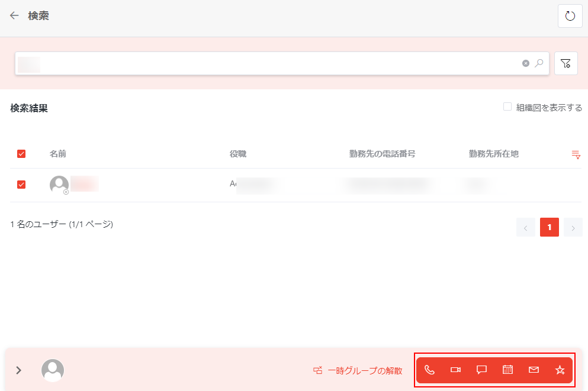
Task: Go to the previous results page
Action: [526, 227]
